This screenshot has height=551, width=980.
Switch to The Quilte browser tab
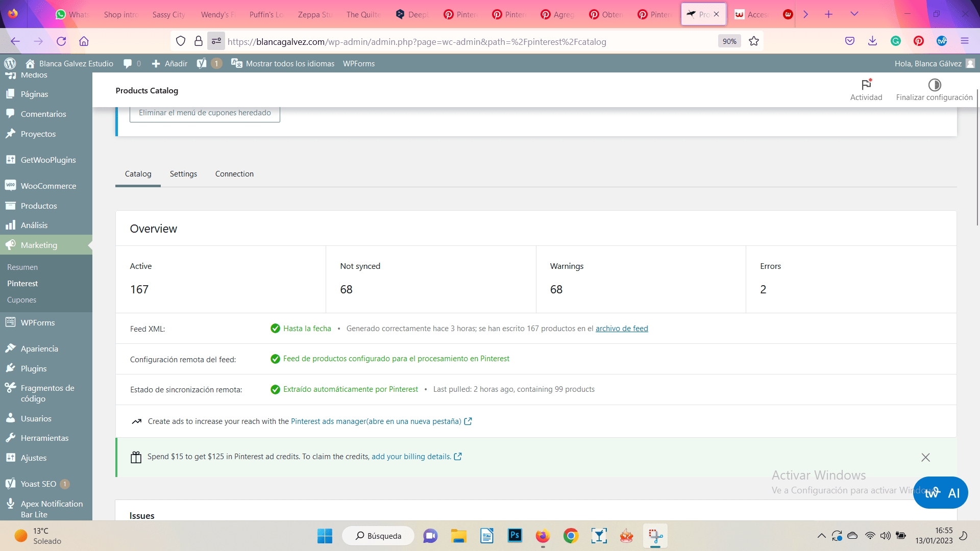pos(363,14)
